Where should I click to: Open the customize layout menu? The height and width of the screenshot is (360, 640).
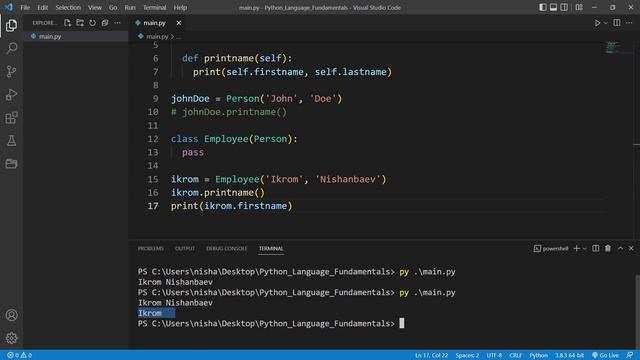(579, 7)
